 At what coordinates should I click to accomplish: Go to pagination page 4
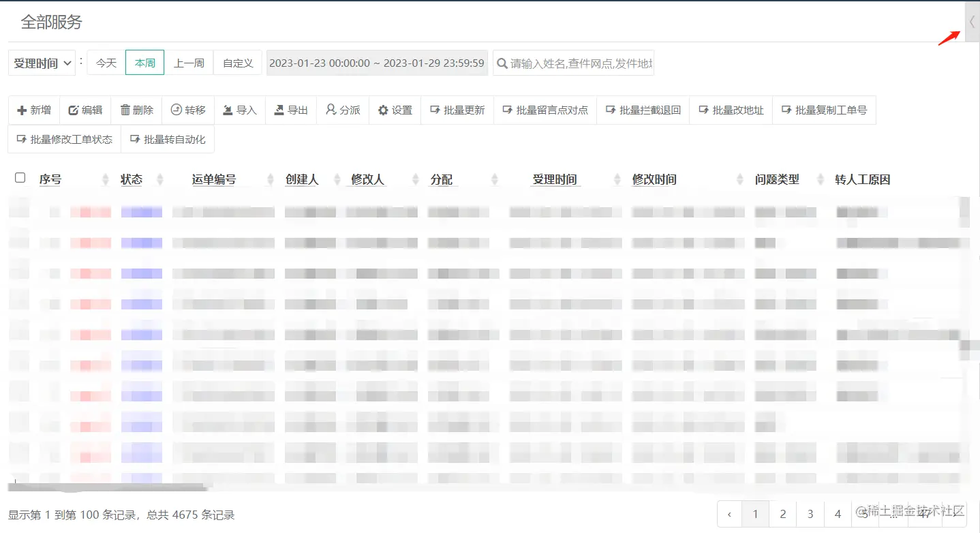(838, 515)
